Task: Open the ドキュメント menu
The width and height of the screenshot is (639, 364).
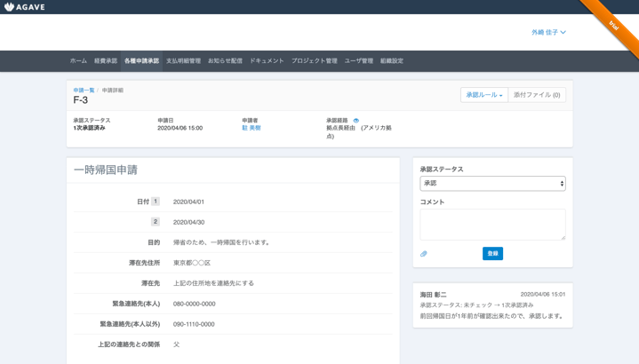Action: 267,61
